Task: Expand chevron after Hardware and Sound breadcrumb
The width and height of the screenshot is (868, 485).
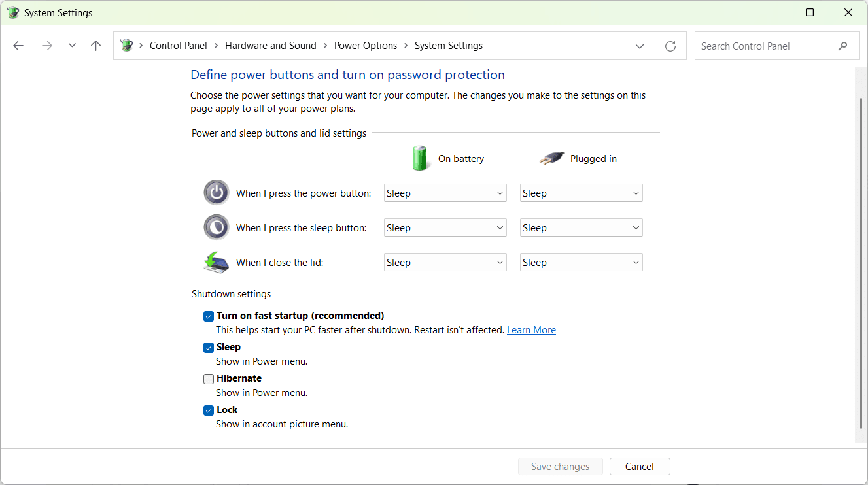Action: click(325, 46)
